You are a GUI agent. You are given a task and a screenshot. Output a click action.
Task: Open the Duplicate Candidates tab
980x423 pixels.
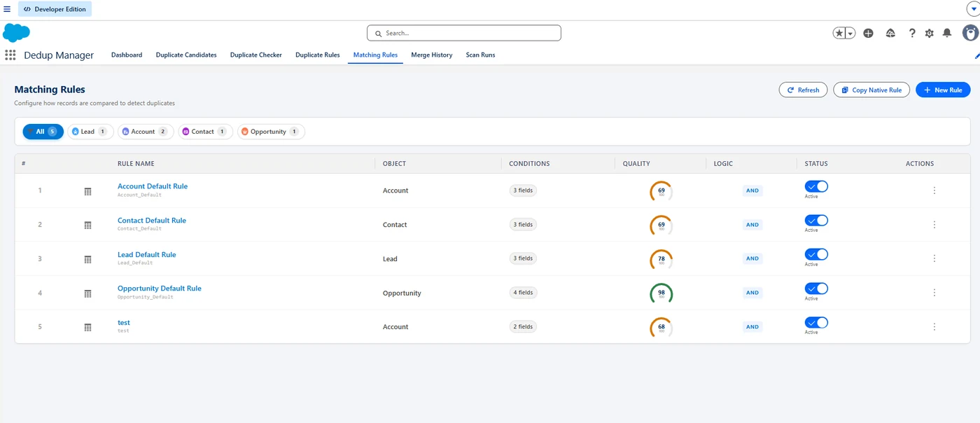tap(186, 55)
